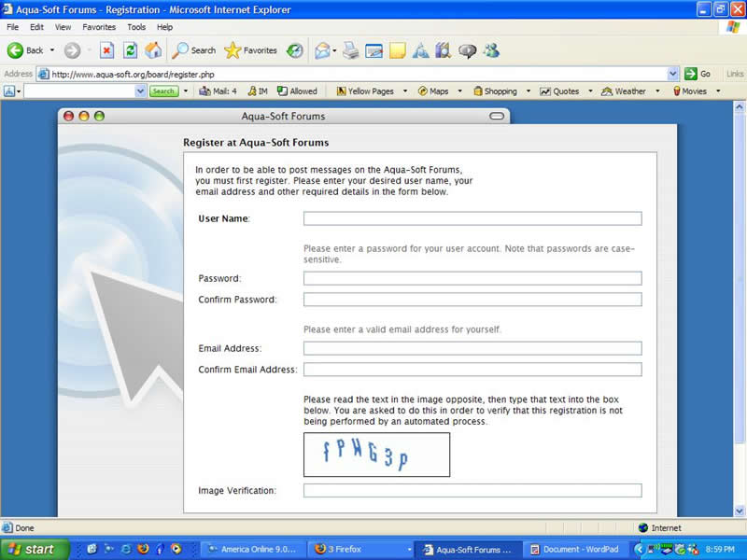The image size is (747, 560).
Task: Open the File menu
Action: (x=13, y=27)
